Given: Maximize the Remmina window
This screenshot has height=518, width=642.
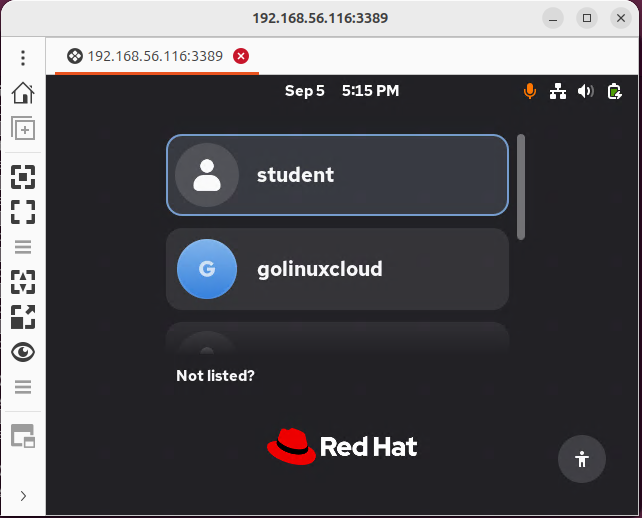Looking at the screenshot, I should pos(587,18).
